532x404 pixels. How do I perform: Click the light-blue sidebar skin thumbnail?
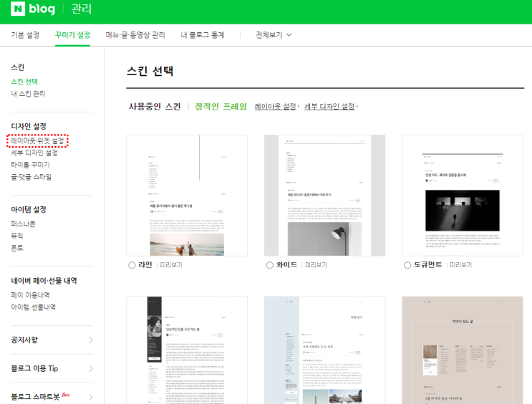[324, 350]
